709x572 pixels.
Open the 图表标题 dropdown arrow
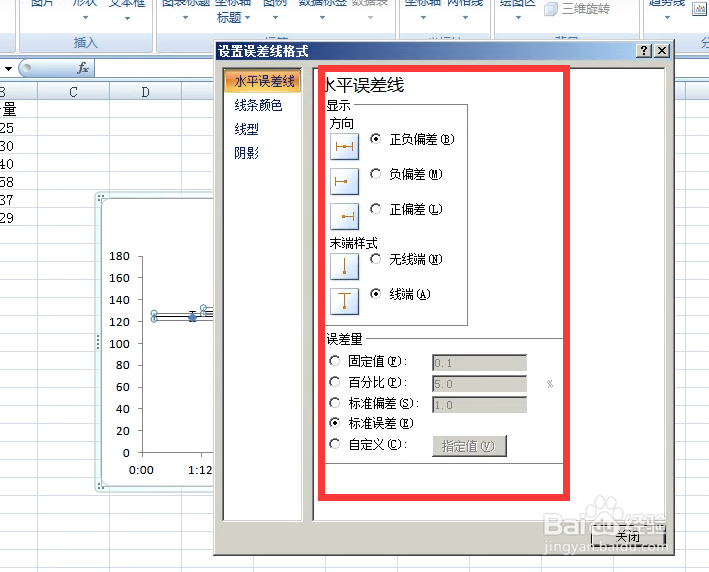tap(185, 18)
